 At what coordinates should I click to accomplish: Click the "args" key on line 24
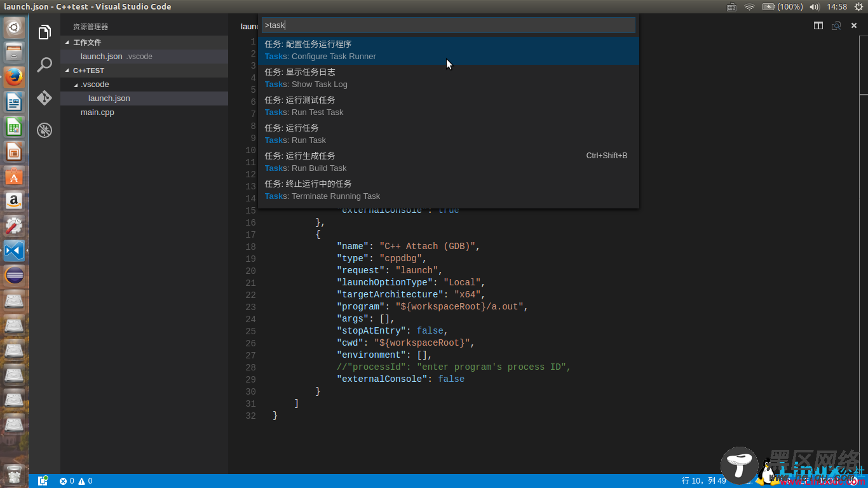pos(353,319)
